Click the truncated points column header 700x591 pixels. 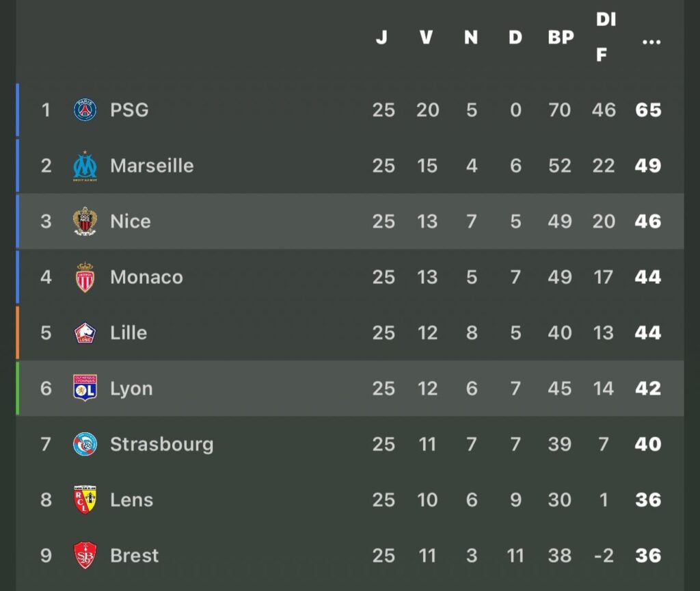click(651, 40)
